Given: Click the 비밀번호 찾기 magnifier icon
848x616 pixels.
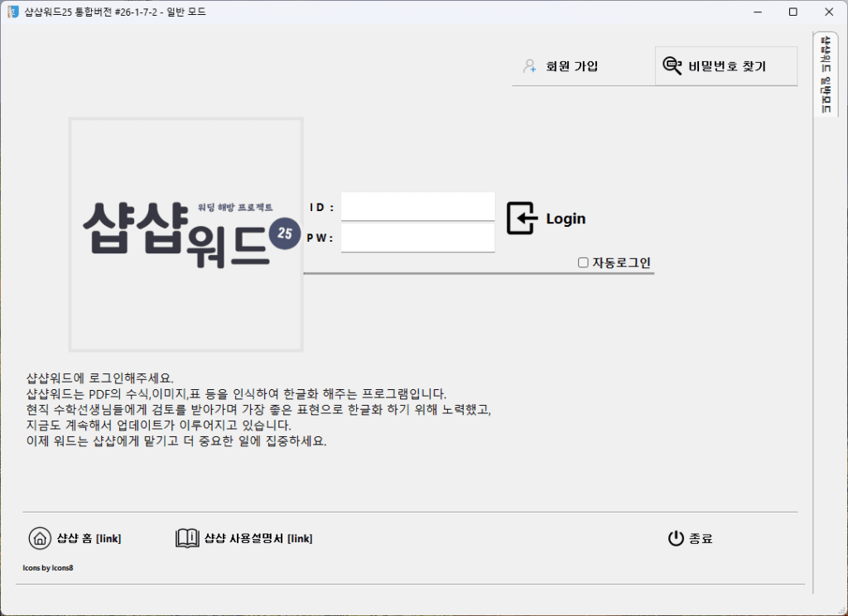Looking at the screenshot, I should 671,65.
